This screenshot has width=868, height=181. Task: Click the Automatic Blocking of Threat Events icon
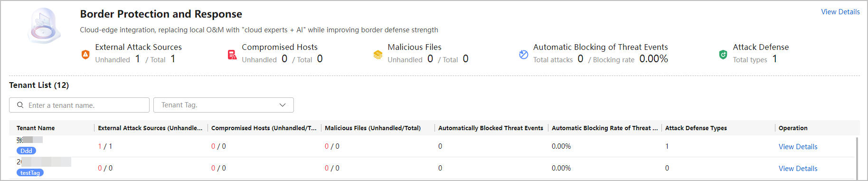point(524,55)
